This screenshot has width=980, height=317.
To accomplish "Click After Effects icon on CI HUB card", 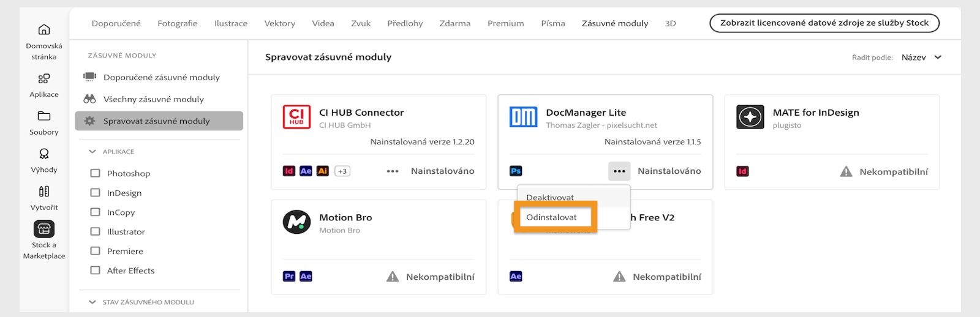I will pyautogui.click(x=306, y=171).
